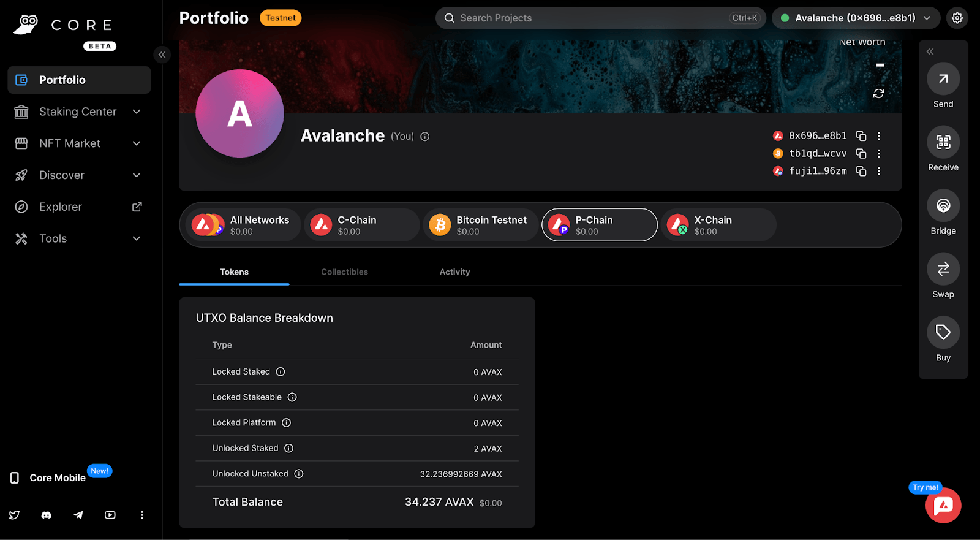Viewport: 980px width, 540px height.
Task: Click the Testnet badge
Action: click(x=281, y=18)
